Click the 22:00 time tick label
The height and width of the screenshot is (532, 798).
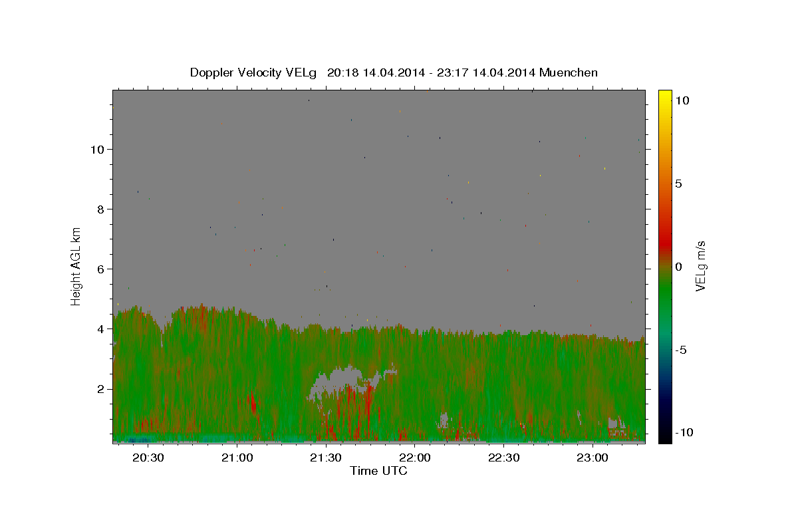click(x=414, y=458)
